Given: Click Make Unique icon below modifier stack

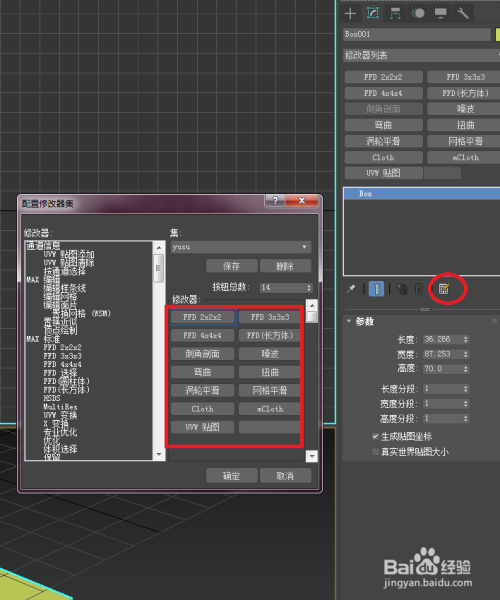Looking at the screenshot, I should [401, 289].
